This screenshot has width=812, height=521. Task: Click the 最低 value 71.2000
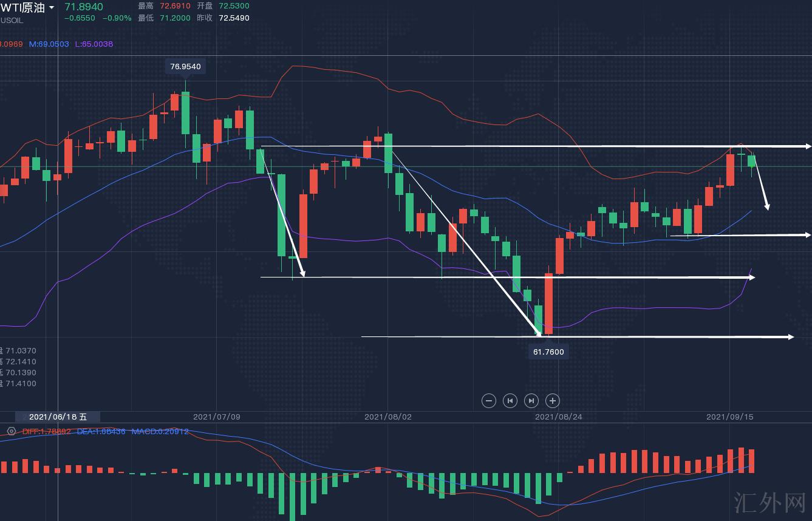coord(174,18)
